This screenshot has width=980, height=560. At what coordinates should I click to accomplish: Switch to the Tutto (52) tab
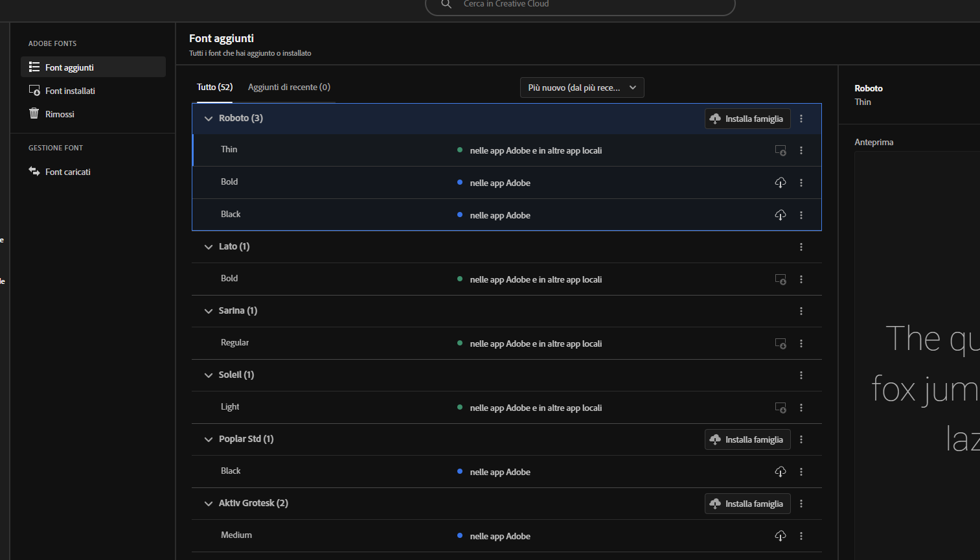(214, 87)
